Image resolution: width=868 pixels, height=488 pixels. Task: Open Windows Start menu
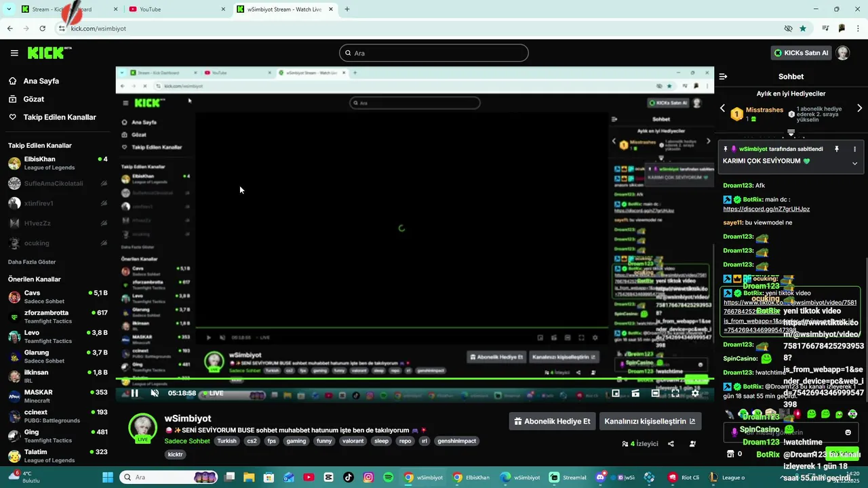coord(108,477)
